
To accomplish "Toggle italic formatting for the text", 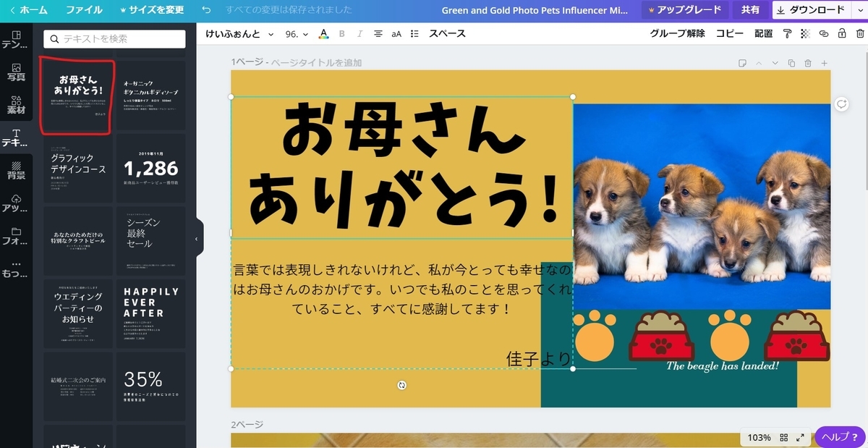I will tap(359, 33).
